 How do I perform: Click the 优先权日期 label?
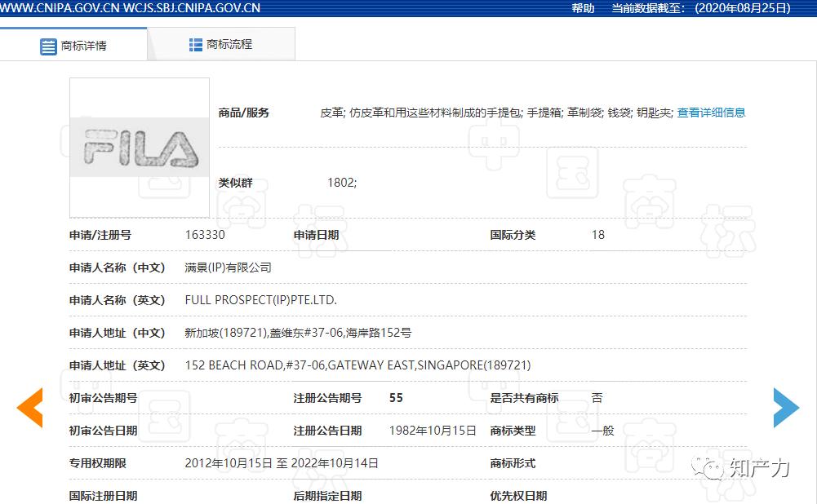coord(518,496)
